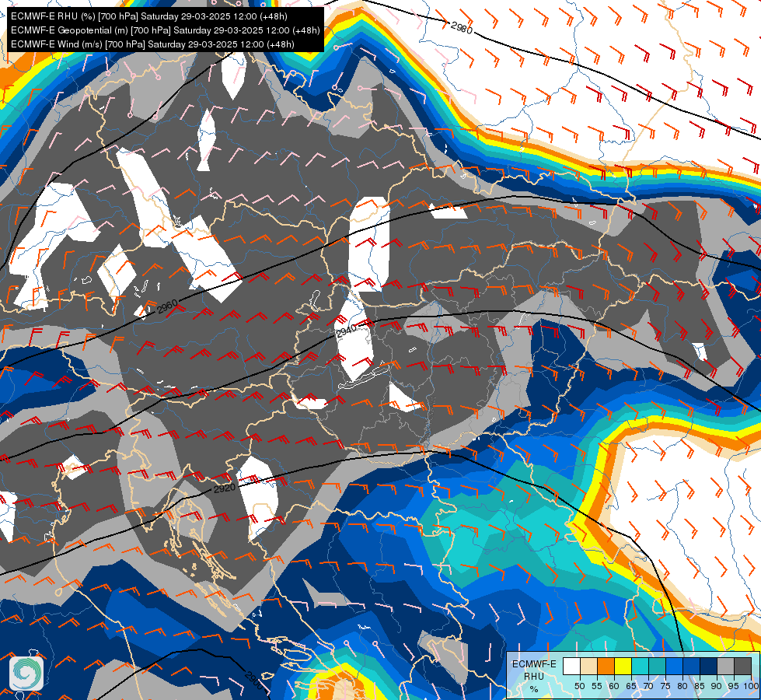Click the 2920 geopotential contour label
The width and height of the screenshot is (761, 700).
[224, 488]
